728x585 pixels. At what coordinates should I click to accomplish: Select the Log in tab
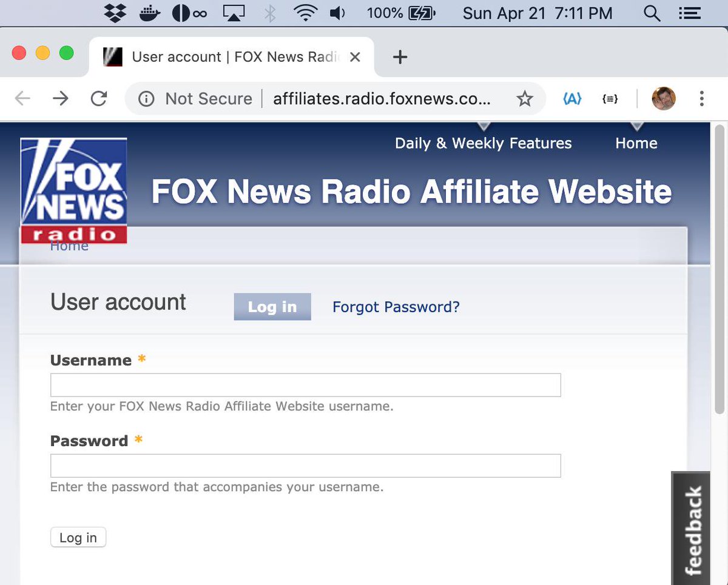pos(272,307)
